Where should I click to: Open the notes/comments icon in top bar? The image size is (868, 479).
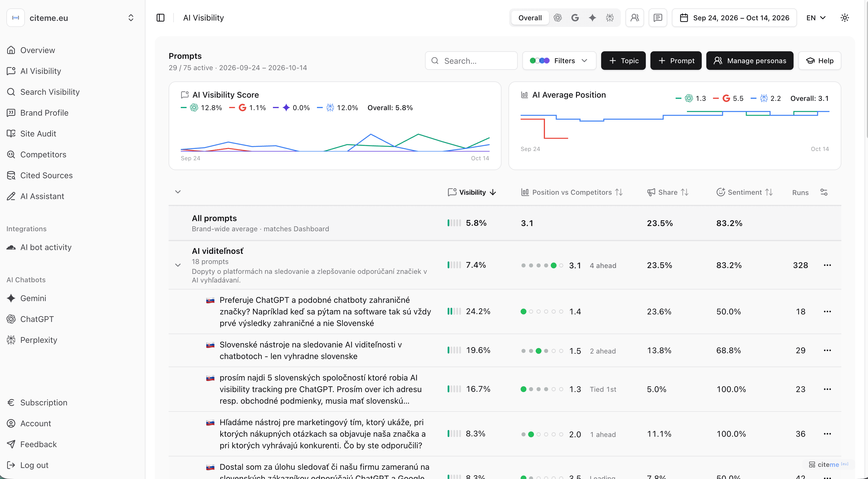[x=658, y=18]
